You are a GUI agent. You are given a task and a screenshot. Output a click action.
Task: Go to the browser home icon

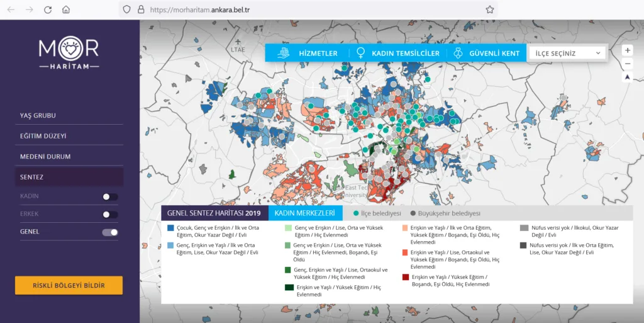tap(66, 9)
